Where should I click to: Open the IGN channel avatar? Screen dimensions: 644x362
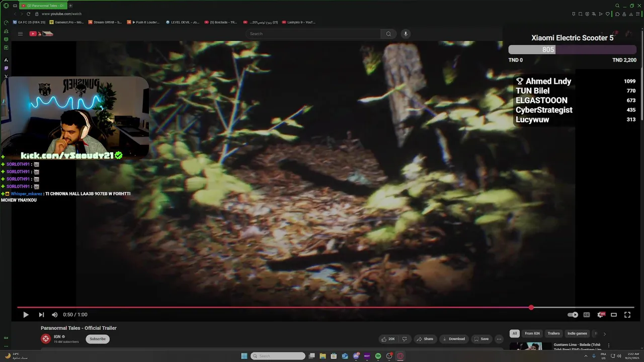(46, 339)
